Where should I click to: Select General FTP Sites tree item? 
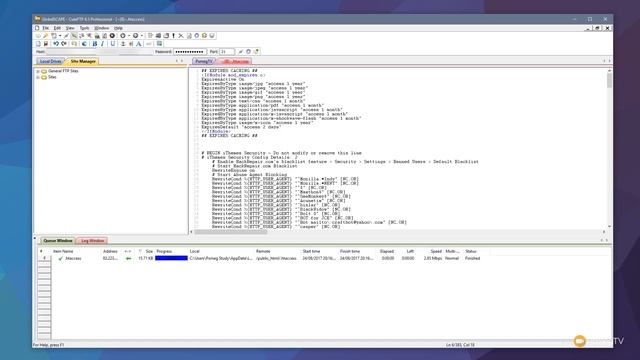pos(63,71)
